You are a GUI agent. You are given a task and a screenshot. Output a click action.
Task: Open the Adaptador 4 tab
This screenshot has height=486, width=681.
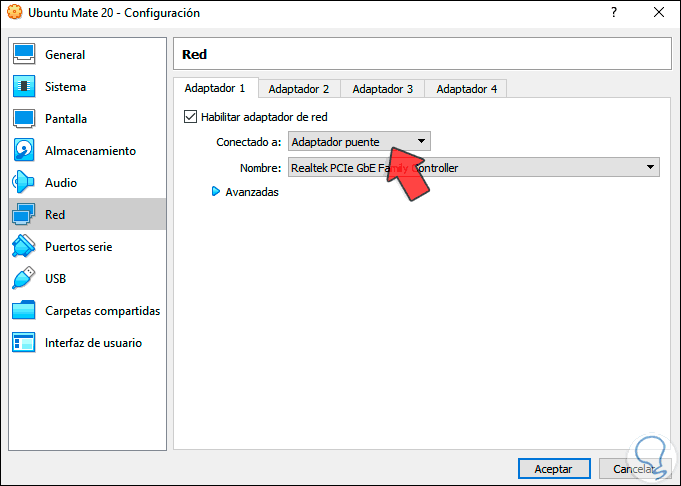click(x=466, y=89)
